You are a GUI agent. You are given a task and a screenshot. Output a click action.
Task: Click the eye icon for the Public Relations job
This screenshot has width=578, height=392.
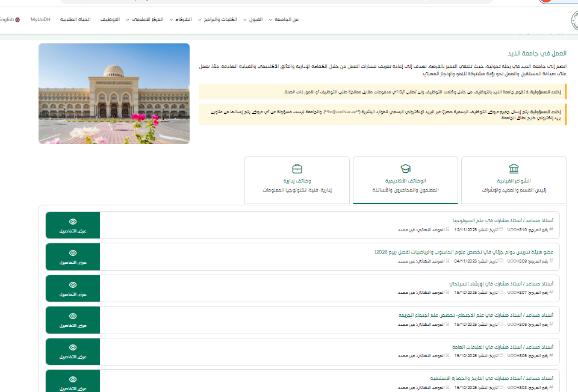73,347
